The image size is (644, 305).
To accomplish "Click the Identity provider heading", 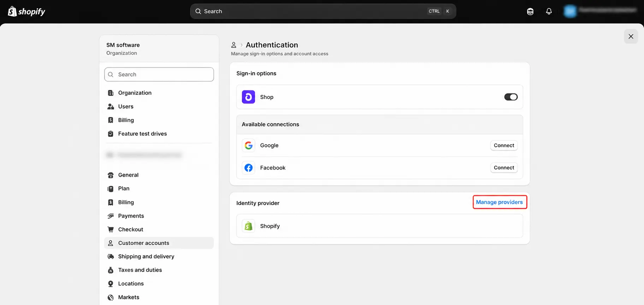I will click(258, 203).
